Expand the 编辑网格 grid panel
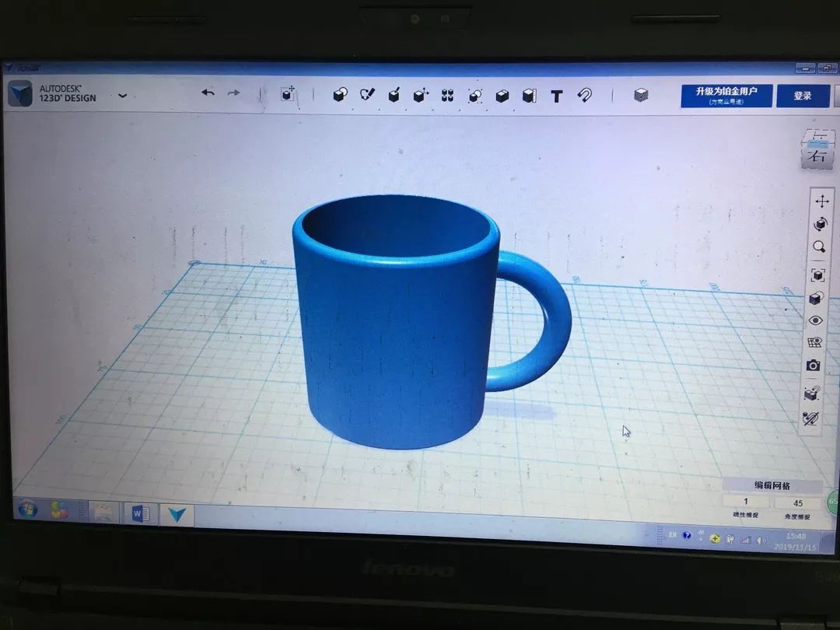Viewport: 840px width, 630px height. (772, 486)
